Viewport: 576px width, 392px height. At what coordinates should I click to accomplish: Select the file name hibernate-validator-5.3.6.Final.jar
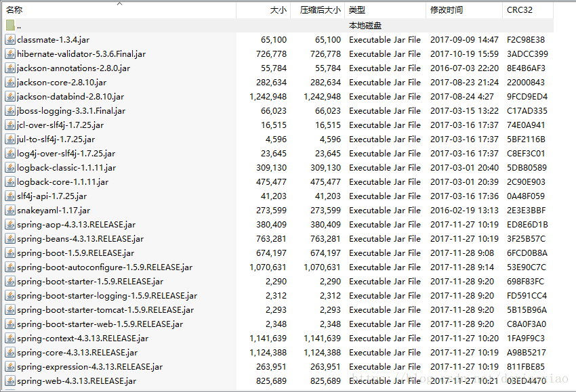coord(81,54)
